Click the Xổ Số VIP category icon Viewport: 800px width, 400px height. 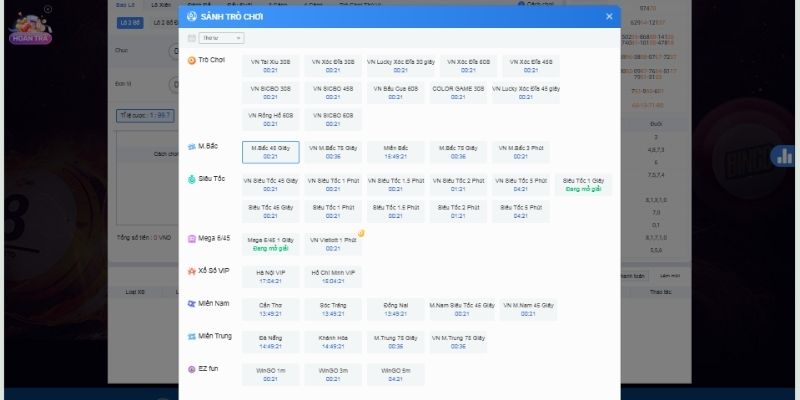[192, 271]
